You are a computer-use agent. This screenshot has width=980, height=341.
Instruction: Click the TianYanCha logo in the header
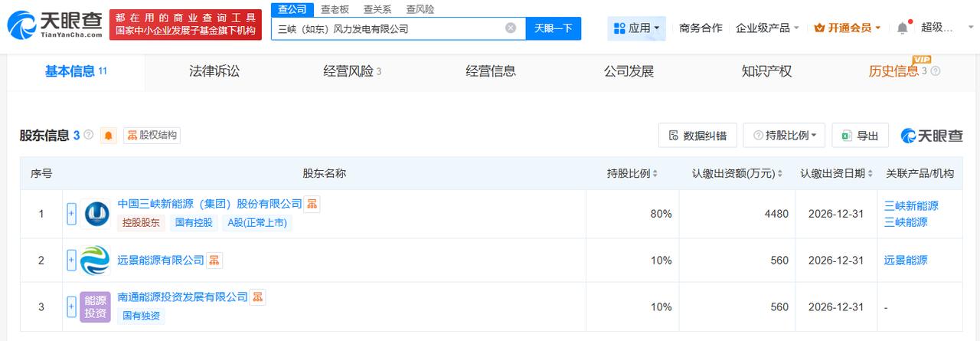pos(54,25)
